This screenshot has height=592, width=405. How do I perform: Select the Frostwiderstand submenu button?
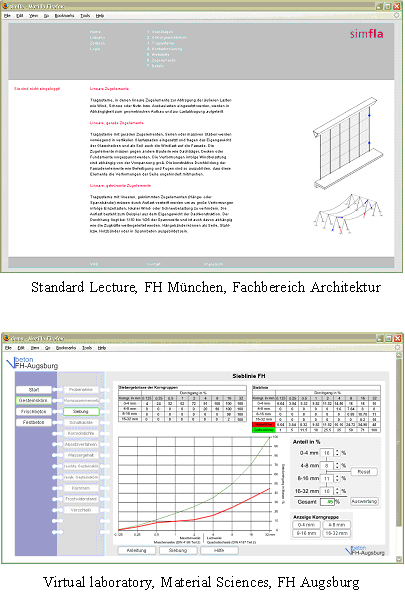(x=81, y=499)
